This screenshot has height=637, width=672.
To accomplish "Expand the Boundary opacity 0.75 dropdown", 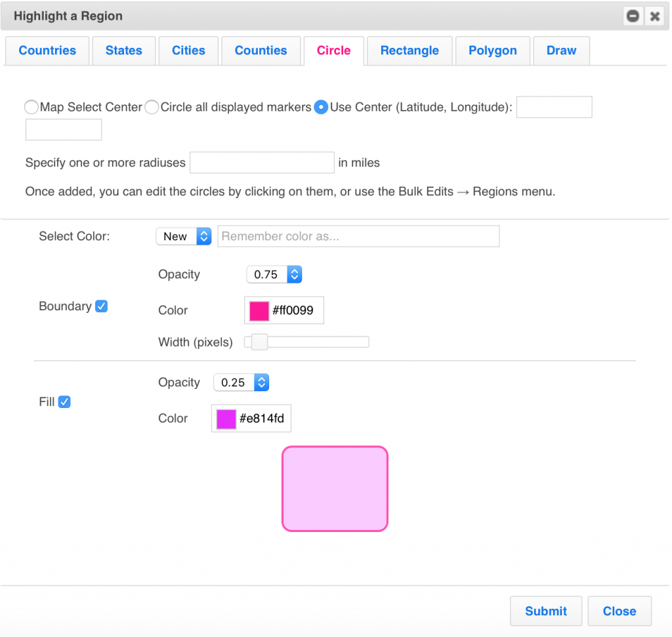I will 274,274.
